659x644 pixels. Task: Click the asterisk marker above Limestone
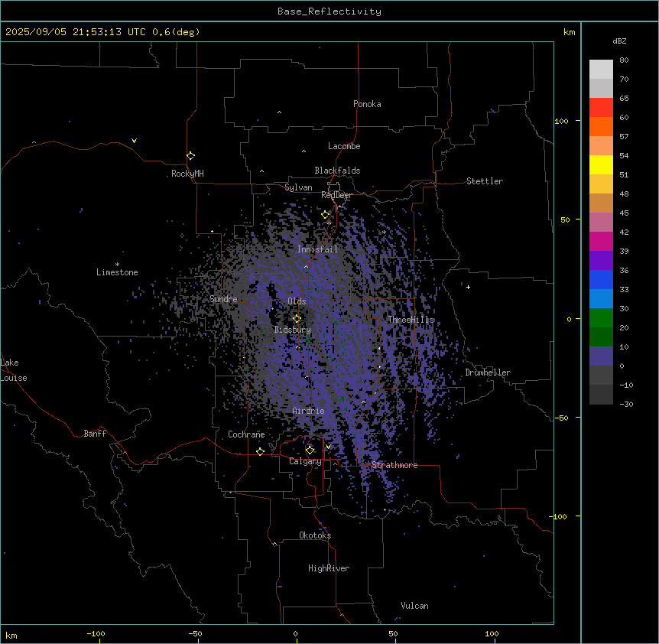[117, 265]
